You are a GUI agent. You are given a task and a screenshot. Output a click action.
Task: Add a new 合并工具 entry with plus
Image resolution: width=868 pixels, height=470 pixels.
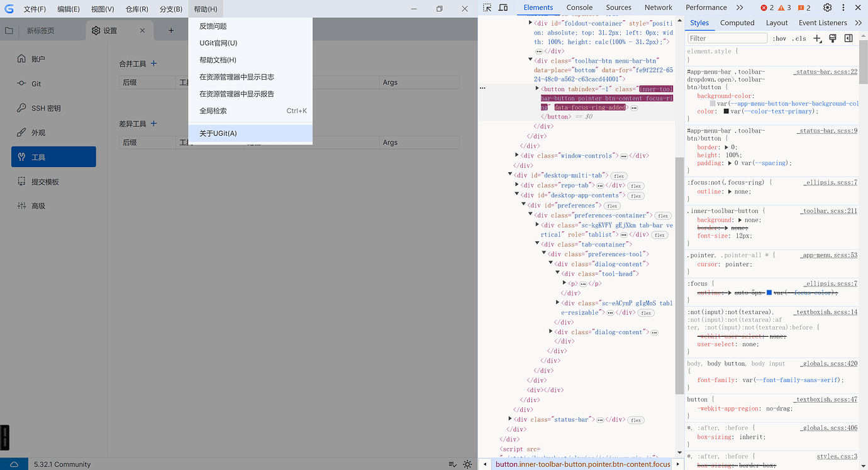pyautogui.click(x=154, y=63)
